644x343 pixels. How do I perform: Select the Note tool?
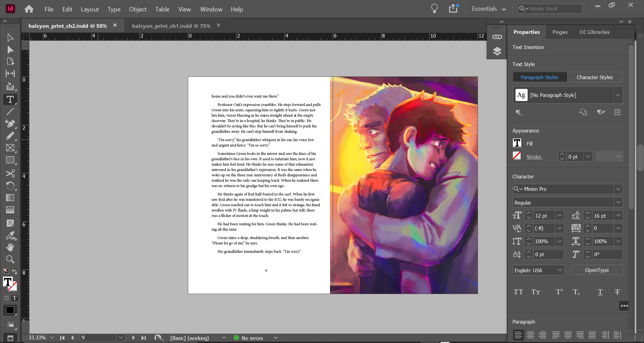[x=10, y=223]
